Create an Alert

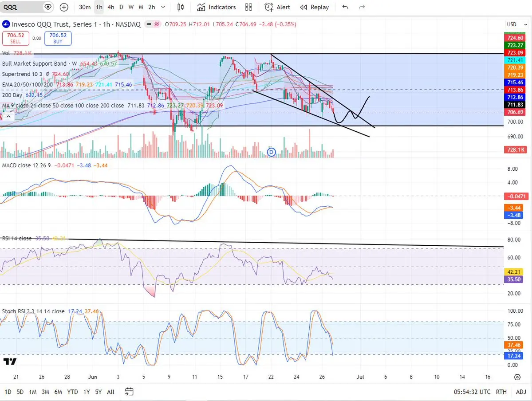click(x=277, y=7)
